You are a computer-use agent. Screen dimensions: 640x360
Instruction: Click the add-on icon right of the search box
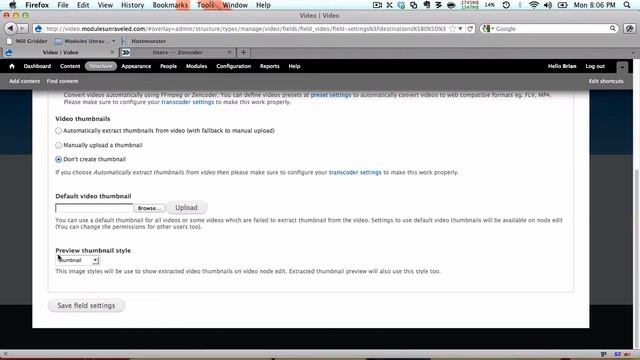point(629,29)
